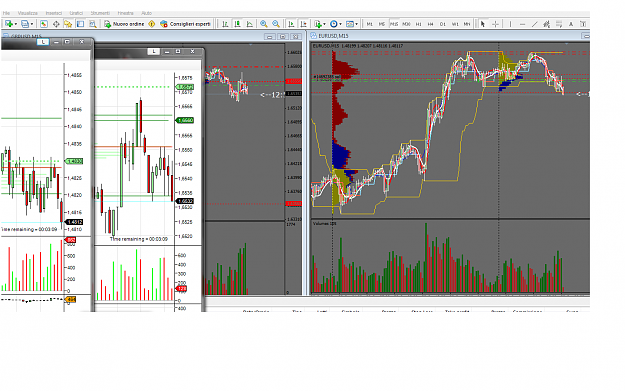Select the M5 timeframe
625x391 pixels.
381,24
